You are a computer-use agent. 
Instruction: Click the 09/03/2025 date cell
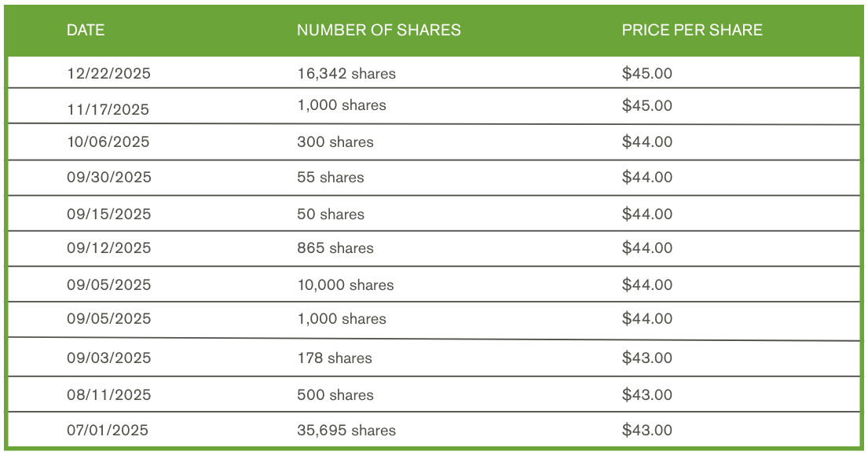[108, 358]
